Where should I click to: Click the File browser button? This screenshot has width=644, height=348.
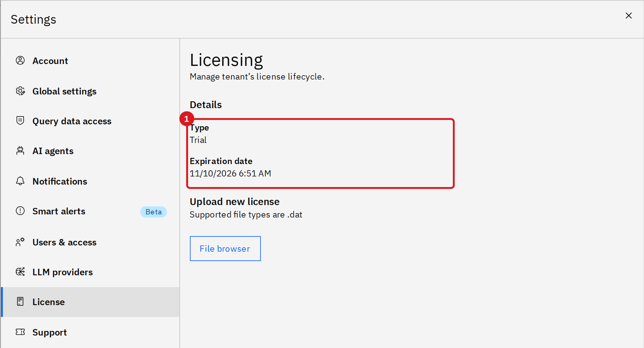[225, 249]
